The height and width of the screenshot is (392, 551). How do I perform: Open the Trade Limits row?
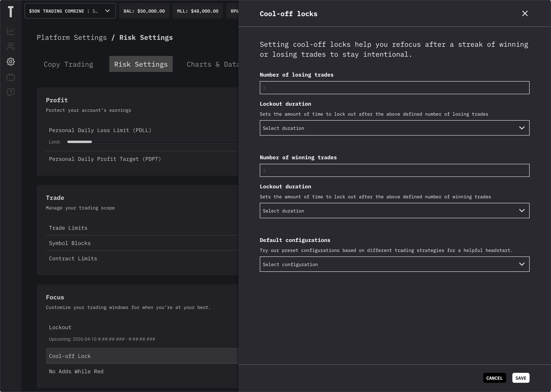tap(142, 228)
